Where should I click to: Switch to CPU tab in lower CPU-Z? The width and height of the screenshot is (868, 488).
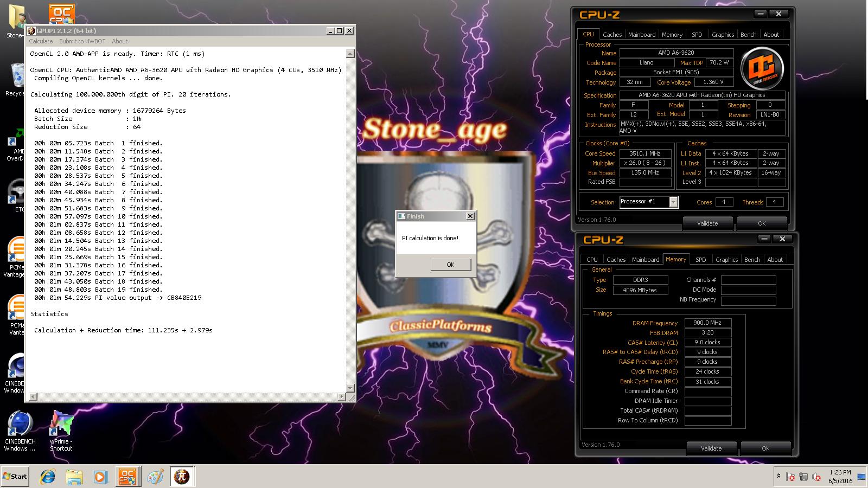[592, 260]
